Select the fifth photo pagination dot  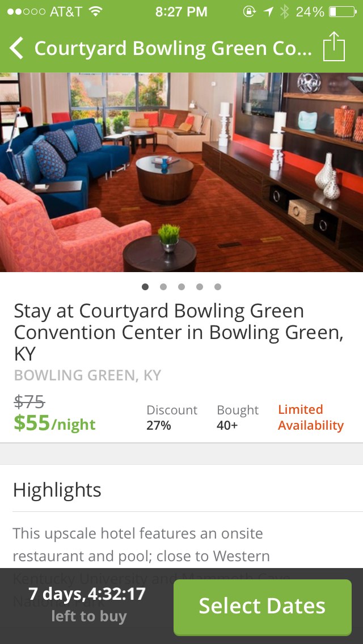217,287
